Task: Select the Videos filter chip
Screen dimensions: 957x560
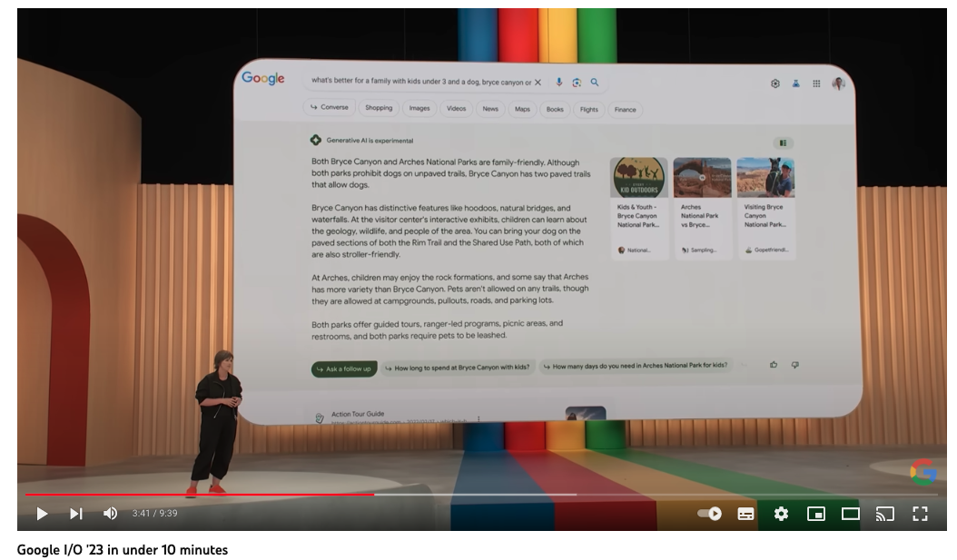Action: (x=456, y=109)
